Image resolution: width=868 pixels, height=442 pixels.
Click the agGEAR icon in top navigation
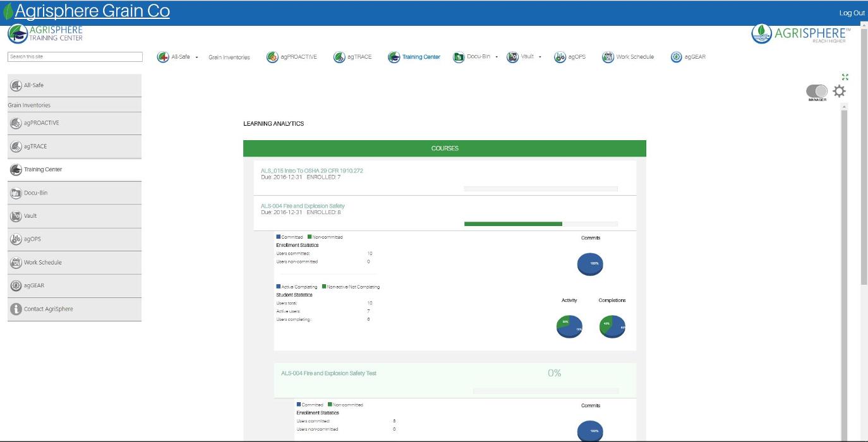(x=677, y=57)
